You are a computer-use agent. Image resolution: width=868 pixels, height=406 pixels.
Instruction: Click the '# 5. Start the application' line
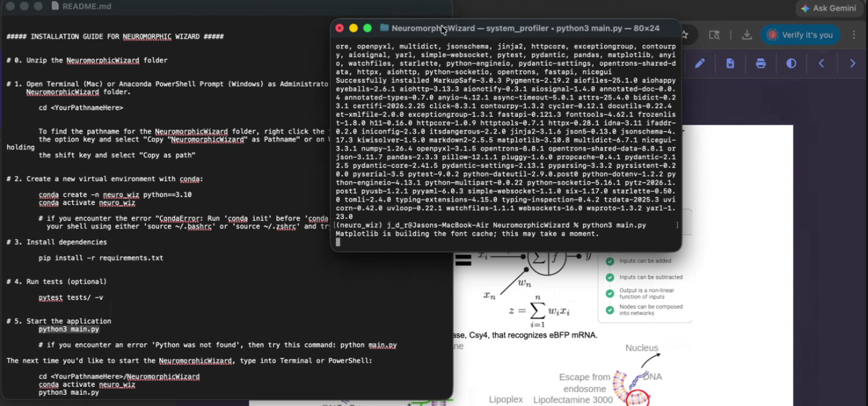coord(59,321)
